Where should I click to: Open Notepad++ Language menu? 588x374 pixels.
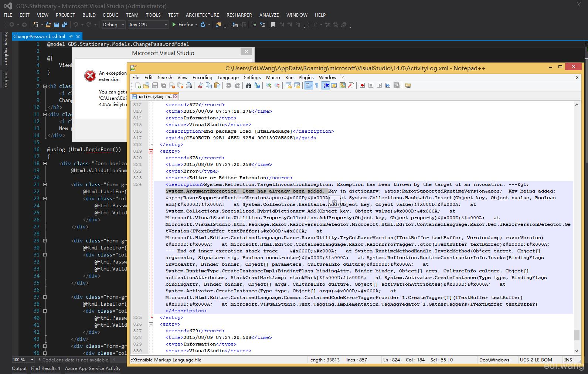point(228,77)
